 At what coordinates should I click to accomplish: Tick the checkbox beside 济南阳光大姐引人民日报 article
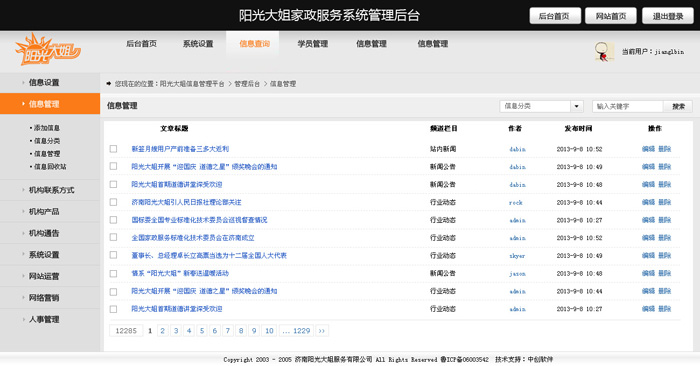tap(113, 202)
